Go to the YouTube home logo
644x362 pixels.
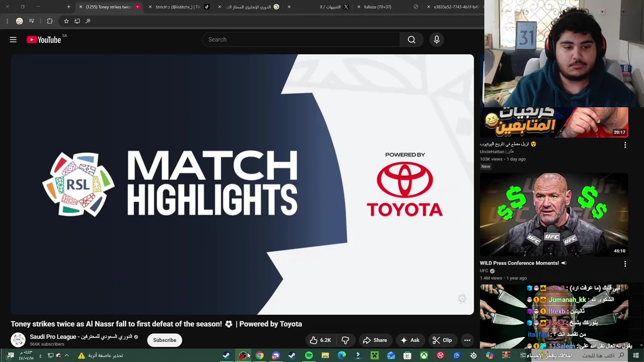[44, 40]
